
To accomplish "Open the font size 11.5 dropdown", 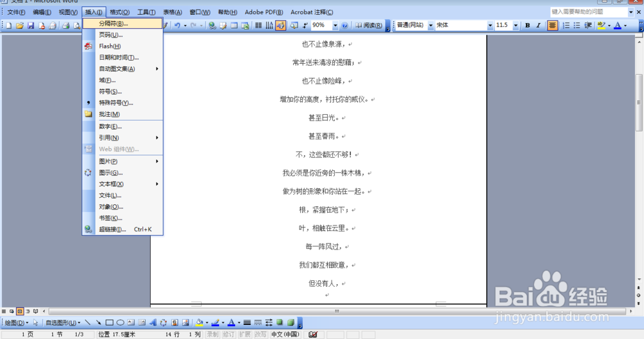I will [x=516, y=26].
